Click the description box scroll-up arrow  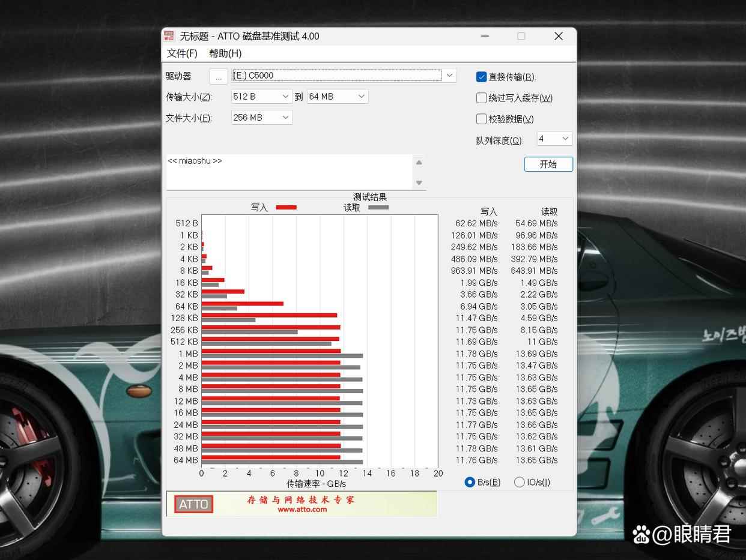coord(419,163)
